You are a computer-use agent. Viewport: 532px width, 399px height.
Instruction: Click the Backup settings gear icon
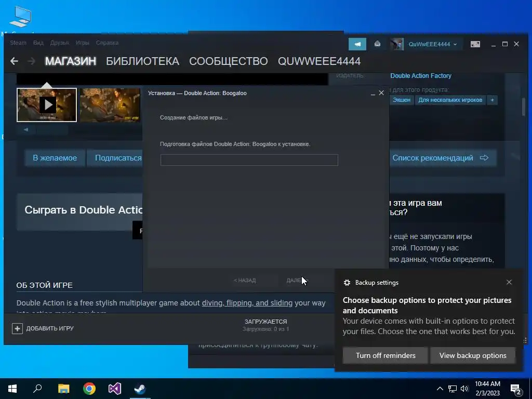(347, 283)
